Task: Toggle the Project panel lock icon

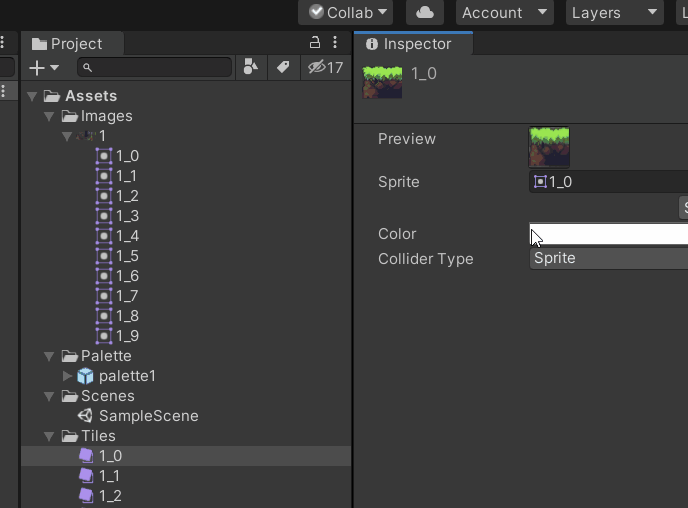Action: pos(315,43)
